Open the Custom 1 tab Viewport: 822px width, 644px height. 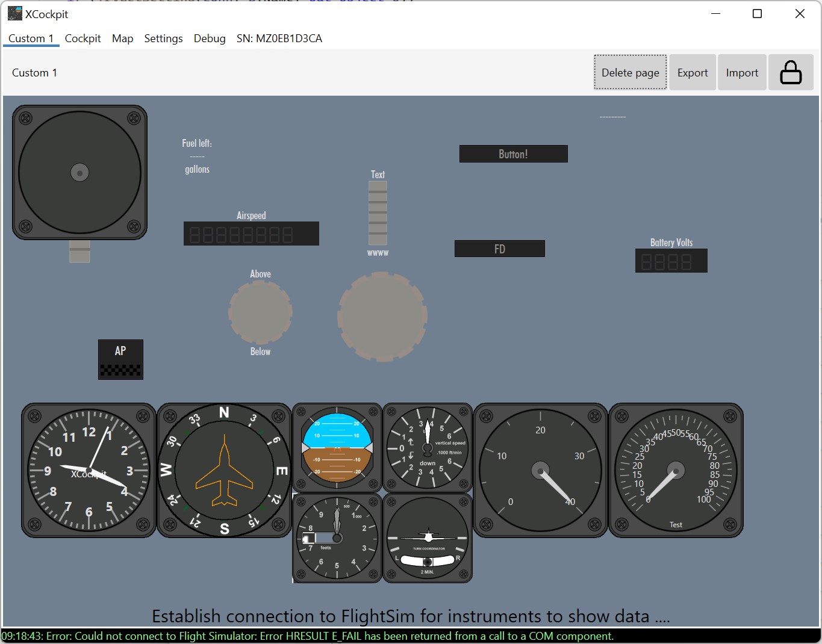pyautogui.click(x=31, y=39)
